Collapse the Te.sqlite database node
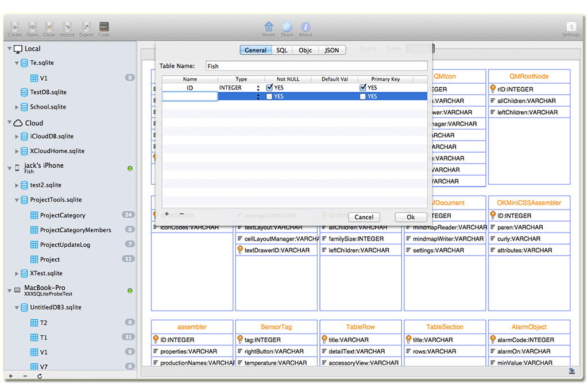 [x=17, y=63]
